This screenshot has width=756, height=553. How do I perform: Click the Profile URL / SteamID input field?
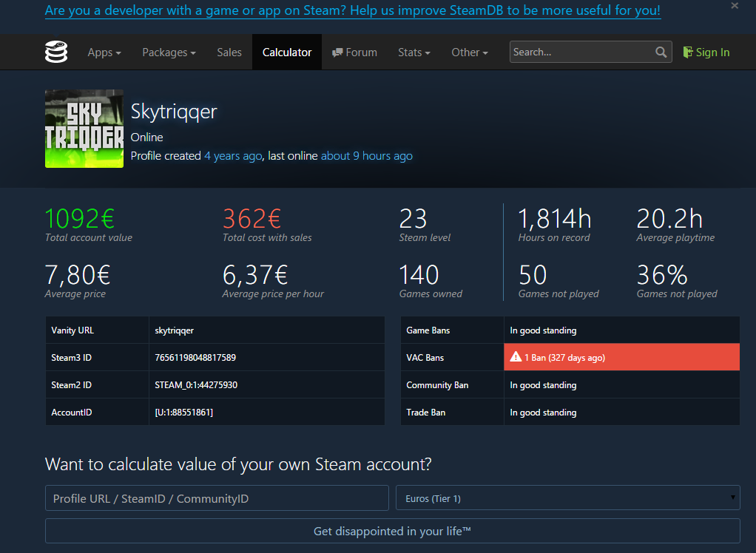pyautogui.click(x=217, y=498)
